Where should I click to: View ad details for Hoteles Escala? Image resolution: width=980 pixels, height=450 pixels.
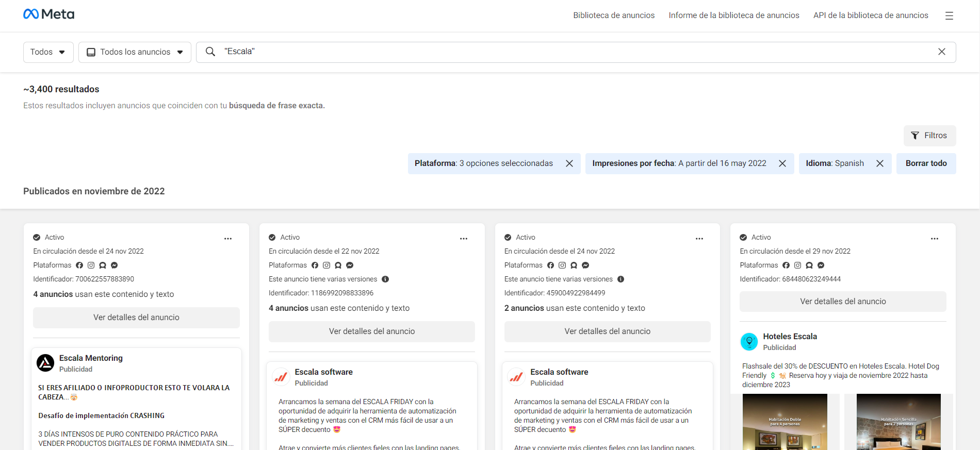coord(843,302)
